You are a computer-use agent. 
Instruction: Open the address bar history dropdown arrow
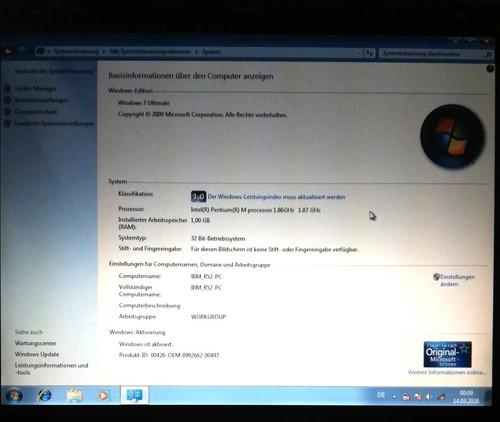click(359, 53)
